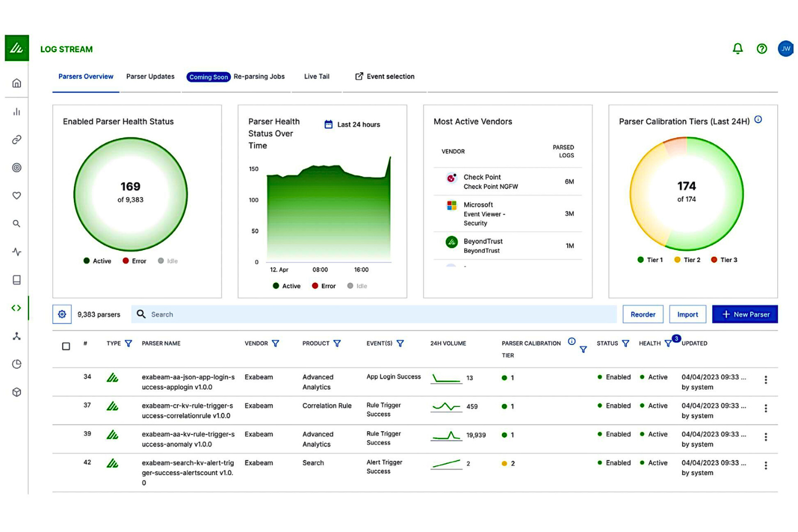
Task: Click the green help question-mark icon
Action: 761,49
